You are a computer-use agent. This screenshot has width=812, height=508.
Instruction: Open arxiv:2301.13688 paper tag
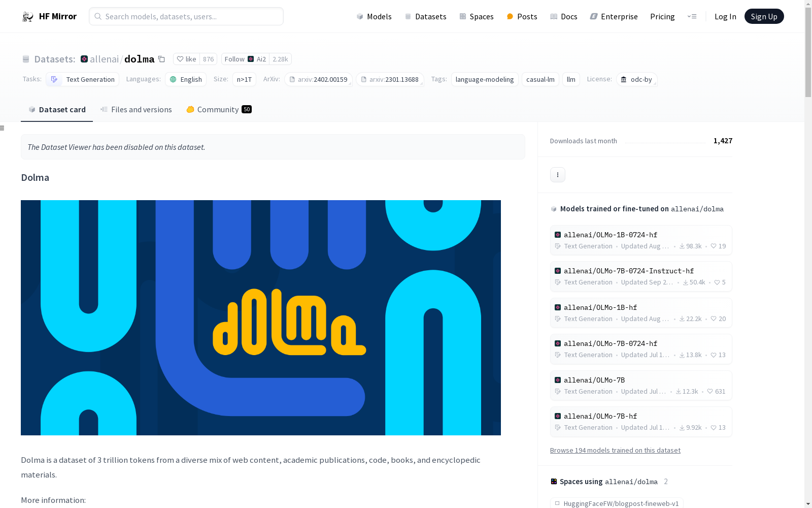coord(390,79)
